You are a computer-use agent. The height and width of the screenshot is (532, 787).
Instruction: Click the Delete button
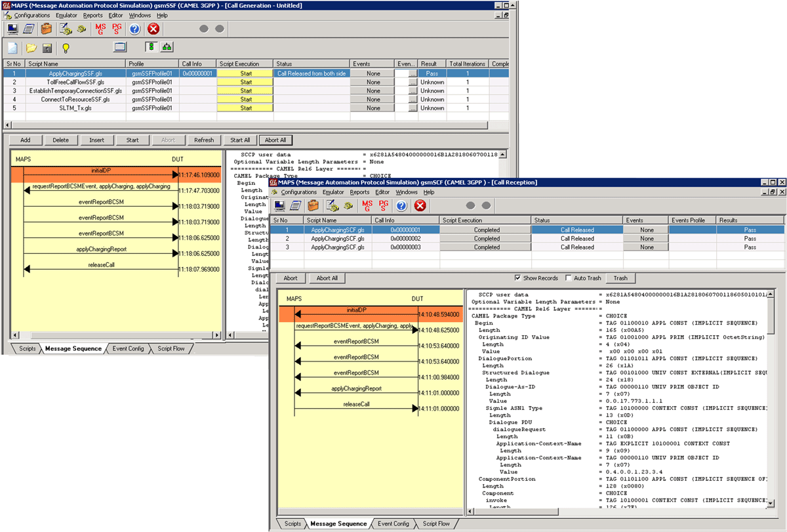[61, 140]
